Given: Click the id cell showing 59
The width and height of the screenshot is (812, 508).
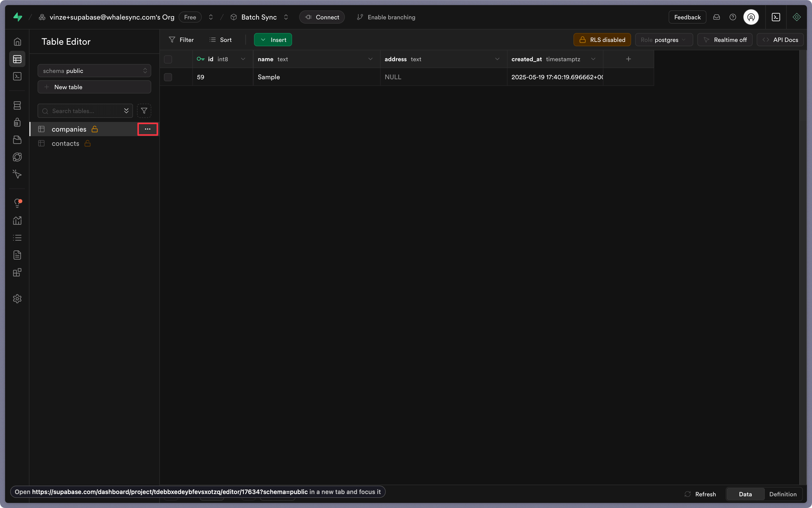Looking at the screenshot, I should (x=223, y=77).
